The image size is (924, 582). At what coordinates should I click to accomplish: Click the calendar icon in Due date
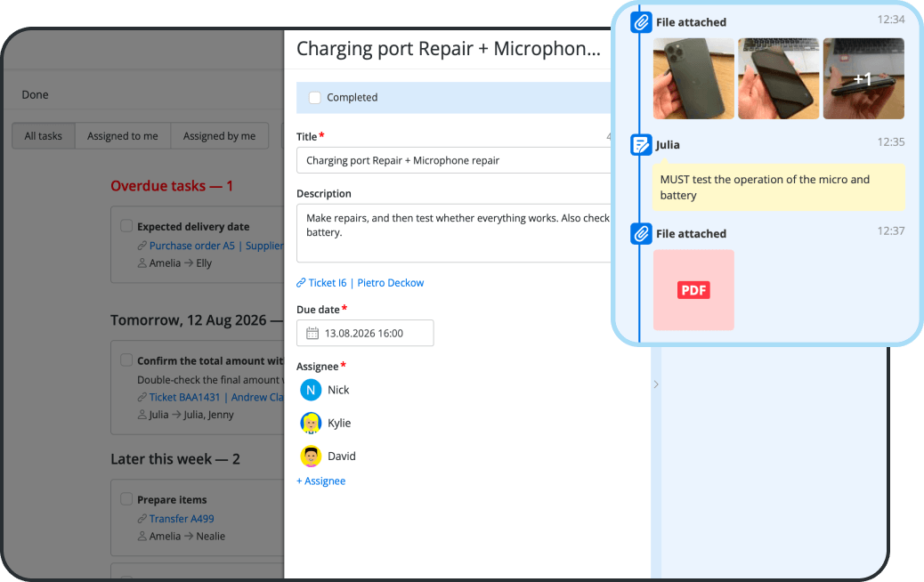pos(312,334)
